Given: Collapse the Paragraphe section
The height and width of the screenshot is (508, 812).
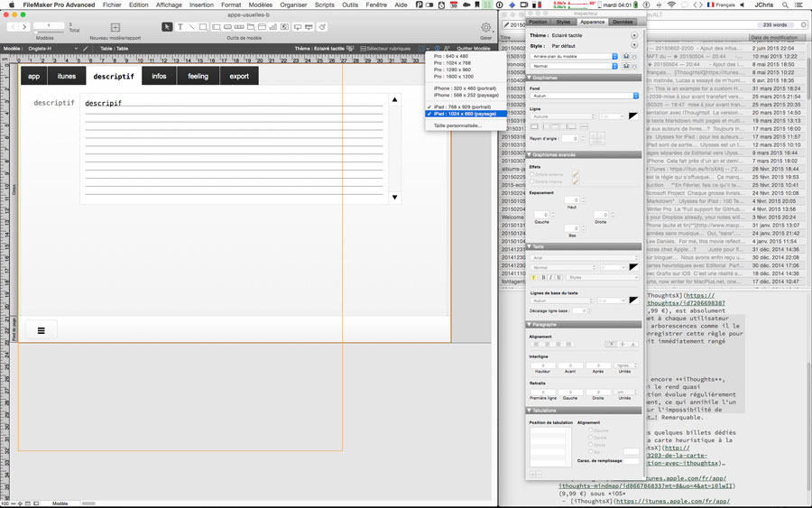Looking at the screenshot, I should [530, 325].
